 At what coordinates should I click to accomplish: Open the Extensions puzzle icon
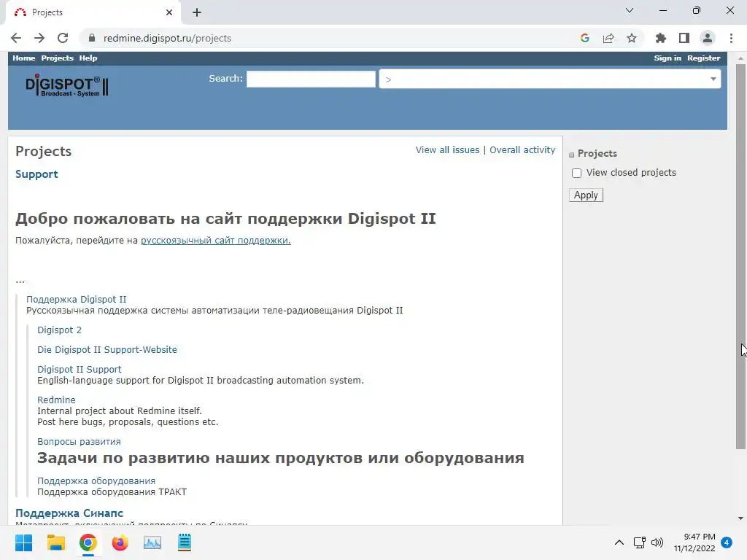[661, 38]
